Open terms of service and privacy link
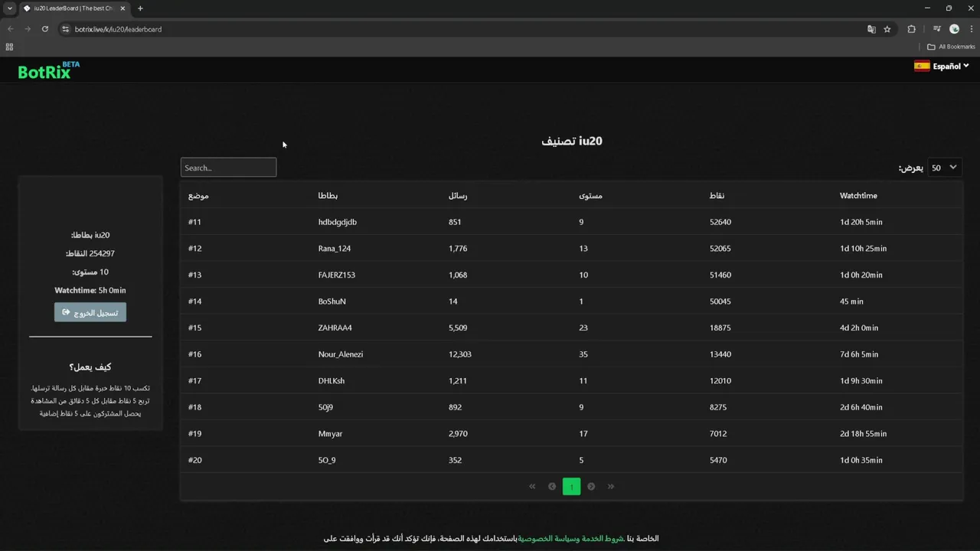The image size is (980, 551). 570,539
